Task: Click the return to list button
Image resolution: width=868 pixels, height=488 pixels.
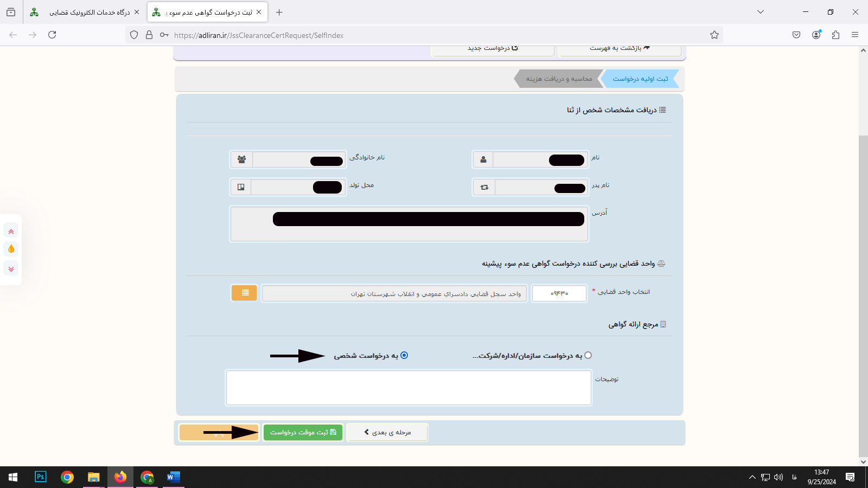Action: point(620,49)
